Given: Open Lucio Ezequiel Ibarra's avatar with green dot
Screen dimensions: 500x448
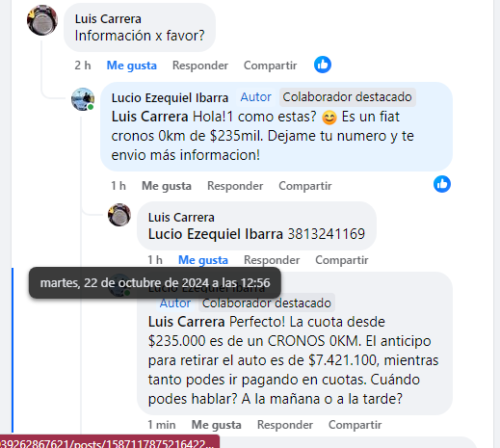Looking at the screenshot, I should (x=83, y=99).
